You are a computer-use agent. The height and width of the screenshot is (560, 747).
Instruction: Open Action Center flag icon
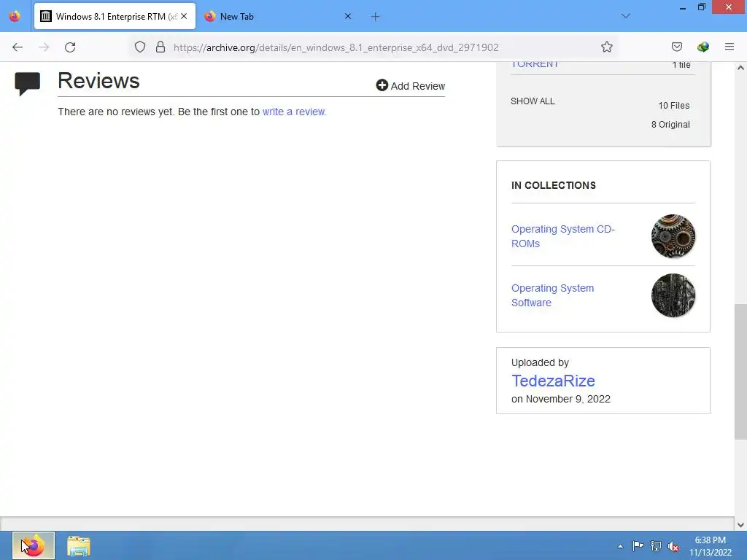pyautogui.click(x=638, y=545)
